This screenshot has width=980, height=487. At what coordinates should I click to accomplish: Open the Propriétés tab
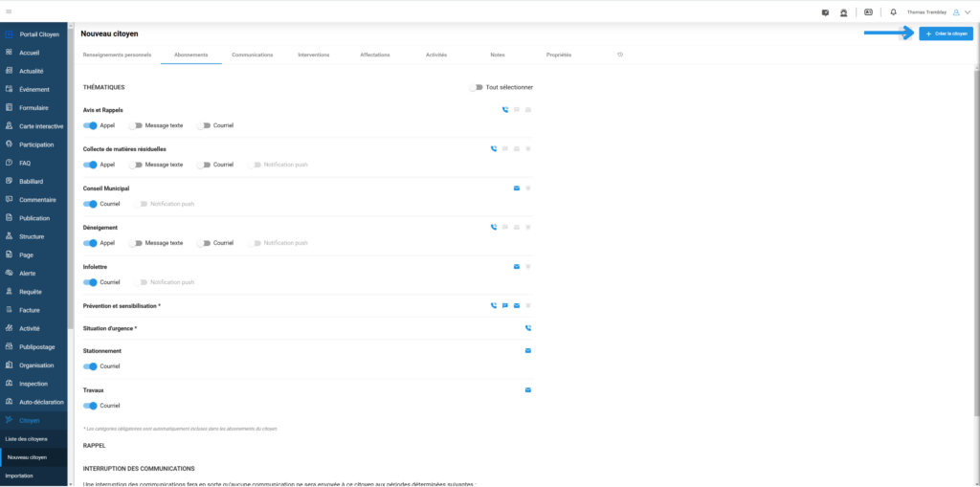coord(559,55)
